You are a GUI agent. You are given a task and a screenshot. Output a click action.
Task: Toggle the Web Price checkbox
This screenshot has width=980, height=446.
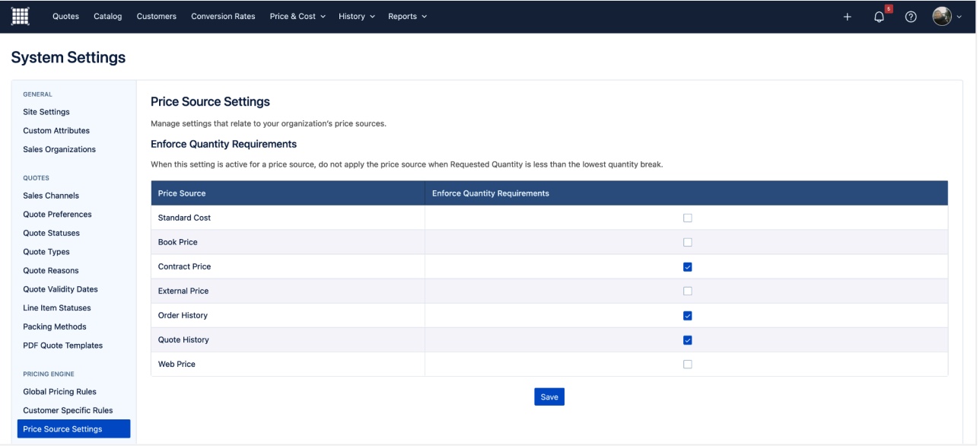[688, 365]
